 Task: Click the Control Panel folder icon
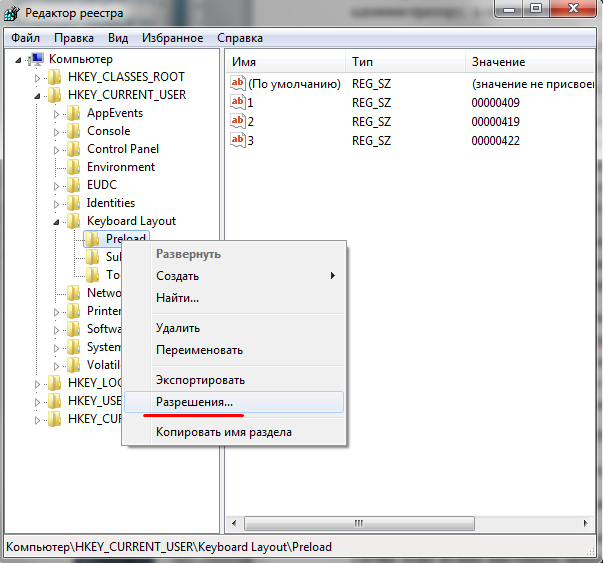[74, 149]
